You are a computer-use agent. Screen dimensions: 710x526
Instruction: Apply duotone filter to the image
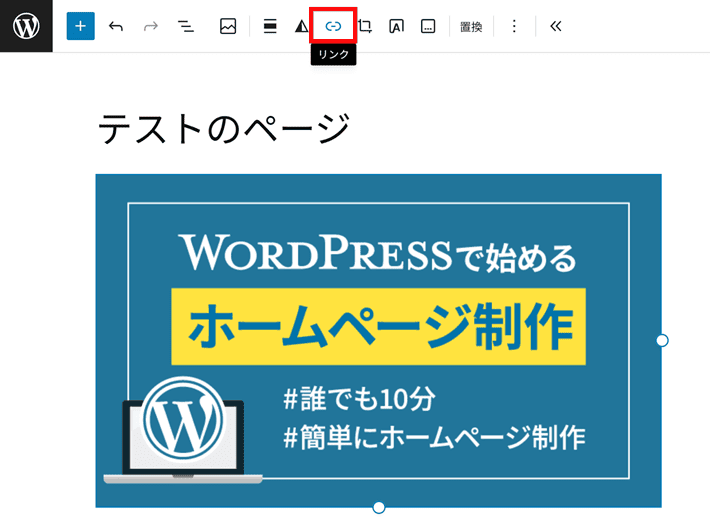pyautogui.click(x=301, y=26)
